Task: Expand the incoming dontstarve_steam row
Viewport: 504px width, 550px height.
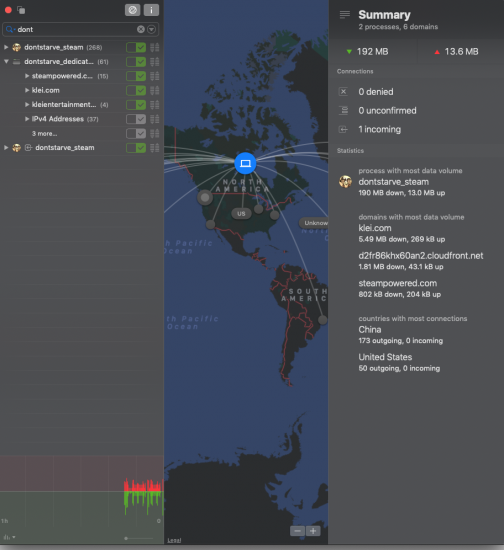Action: click(x=6, y=148)
